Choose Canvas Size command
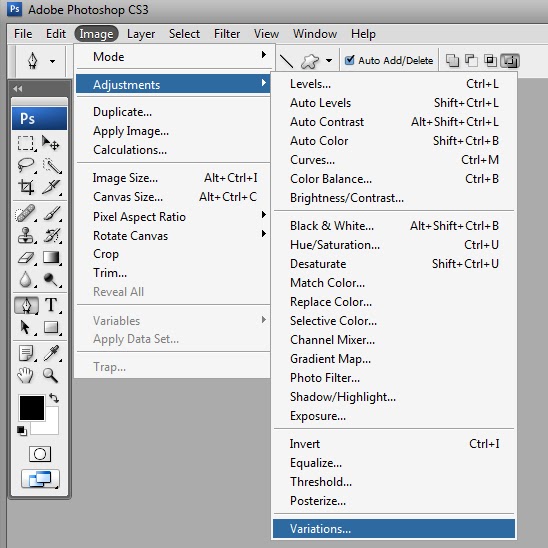 (174, 197)
